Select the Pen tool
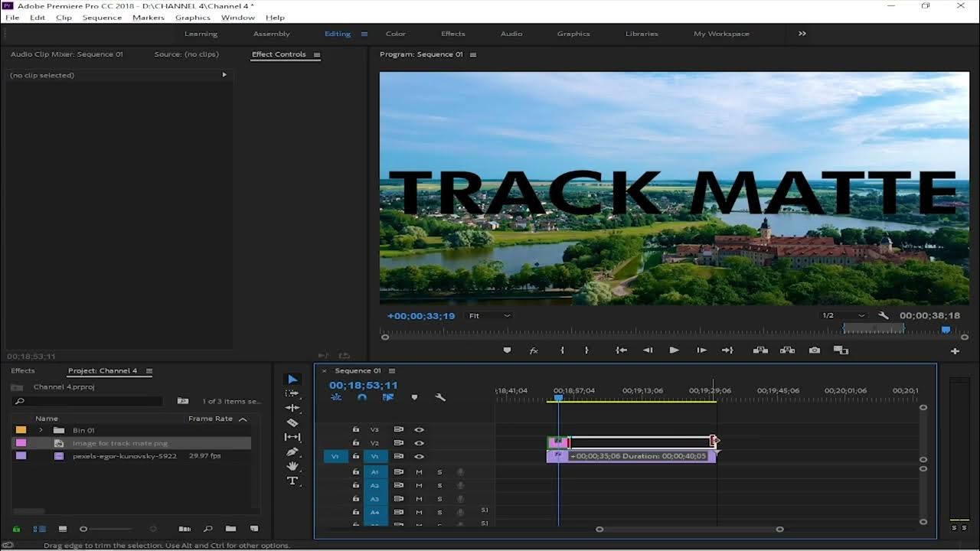This screenshot has width=980, height=551. pyautogui.click(x=292, y=452)
